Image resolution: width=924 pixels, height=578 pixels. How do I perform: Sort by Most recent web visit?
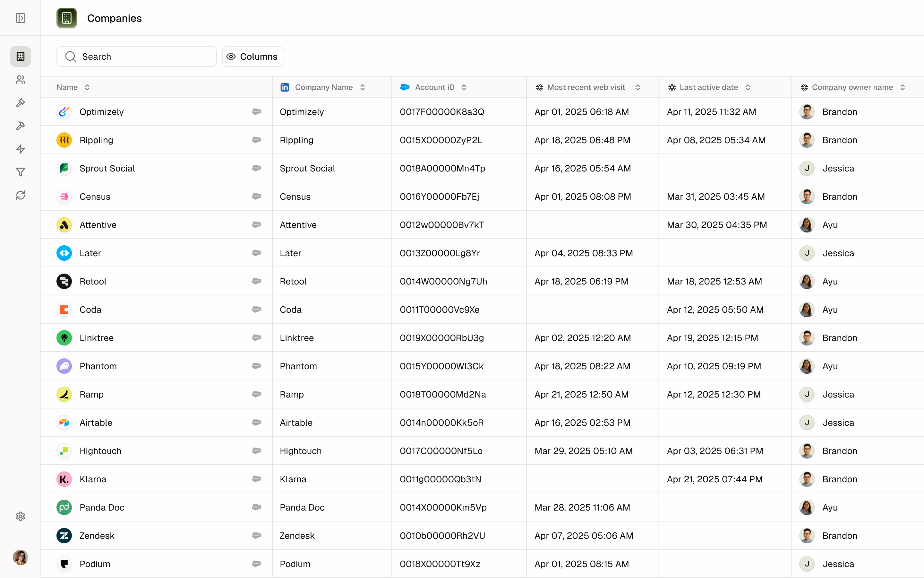click(x=588, y=87)
